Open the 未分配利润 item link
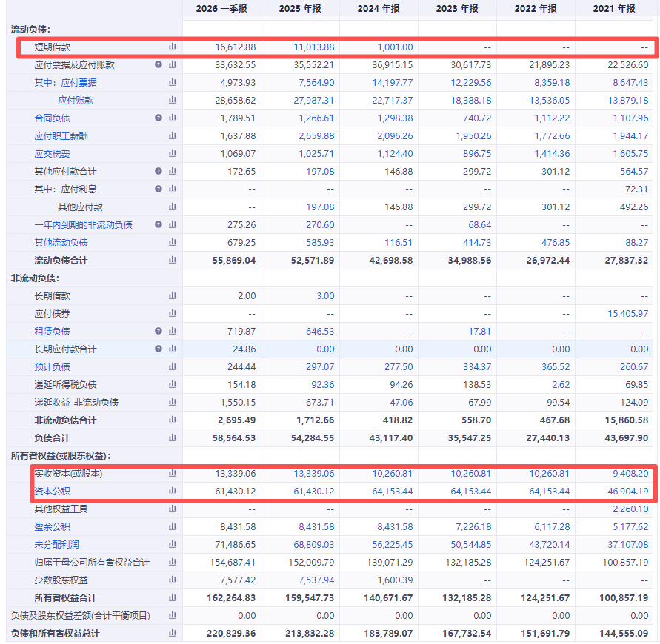This screenshot has height=644, width=660. coord(57,545)
